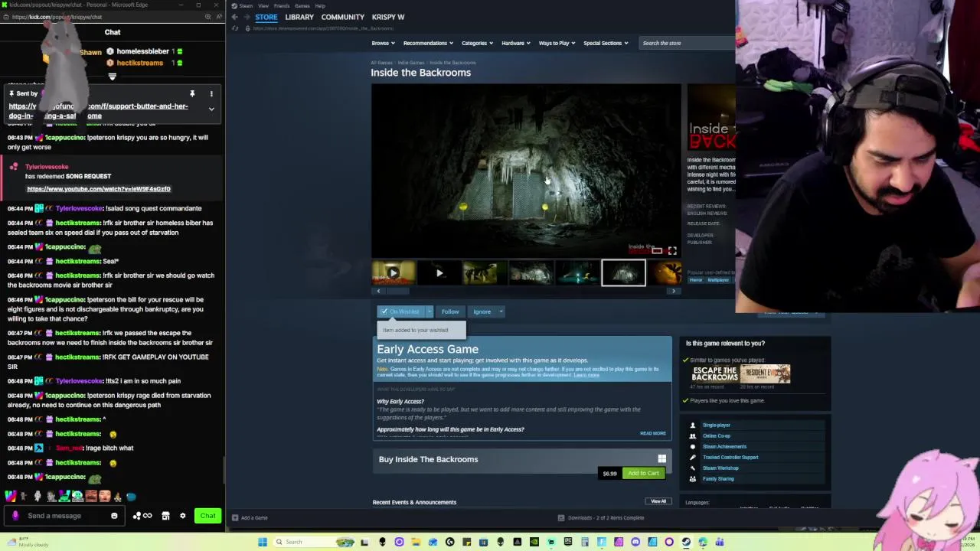Open the Steam Achievements link

click(x=724, y=446)
